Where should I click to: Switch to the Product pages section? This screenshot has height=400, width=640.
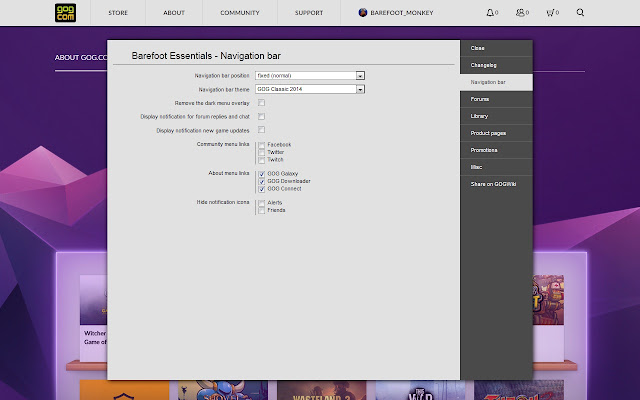496,133
